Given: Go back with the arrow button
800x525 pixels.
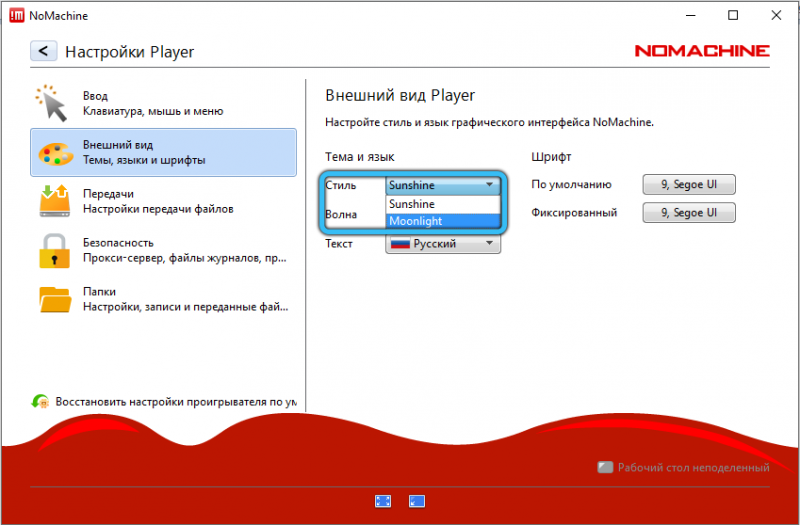Looking at the screenshot, I should [43, 51].
